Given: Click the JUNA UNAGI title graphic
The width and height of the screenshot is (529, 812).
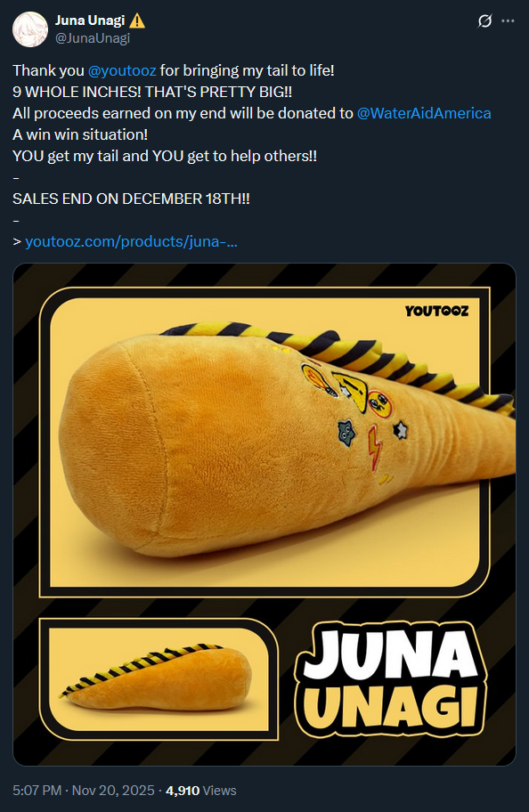Looking at the screenshot, I should [x=391, y=679].
